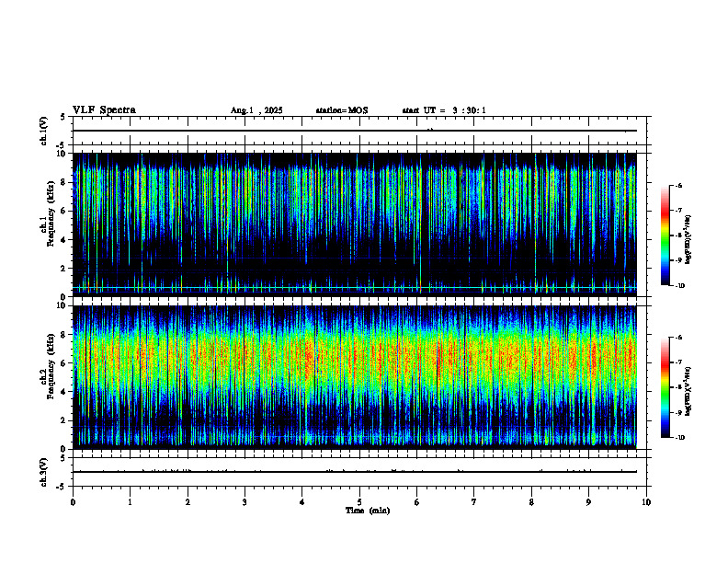This screenshot has height=563, width=728.
Task: Click the "start UT = 3 :30: 1" label
Action: [x=444, y=110]
